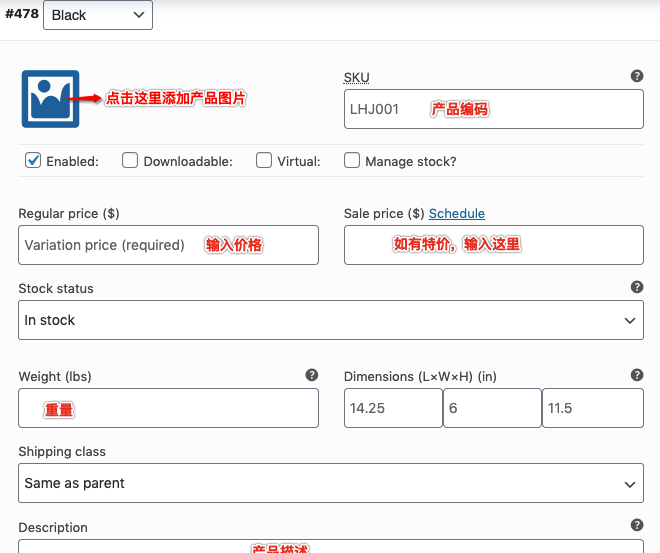Tick the Downloadable checkbox

tap(130, 160)
